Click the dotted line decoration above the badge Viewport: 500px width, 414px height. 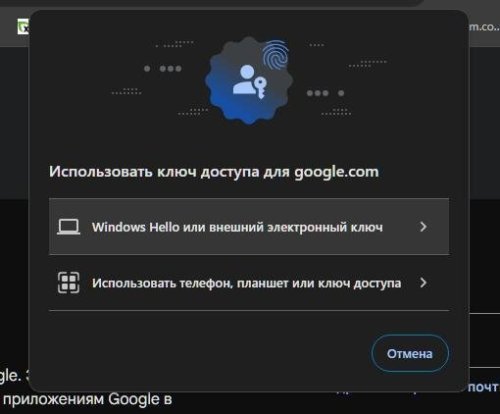coord(175,44)
